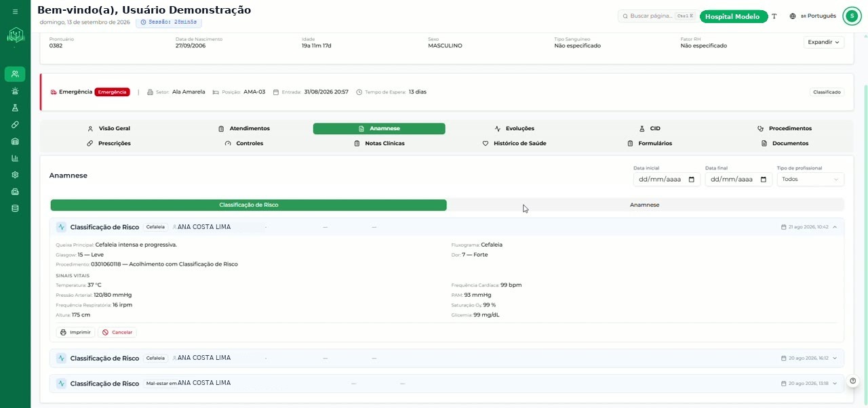868x408 pixels.
Task: Open the laboratory flask sidebar icon
Action: [x=15, y=108]
